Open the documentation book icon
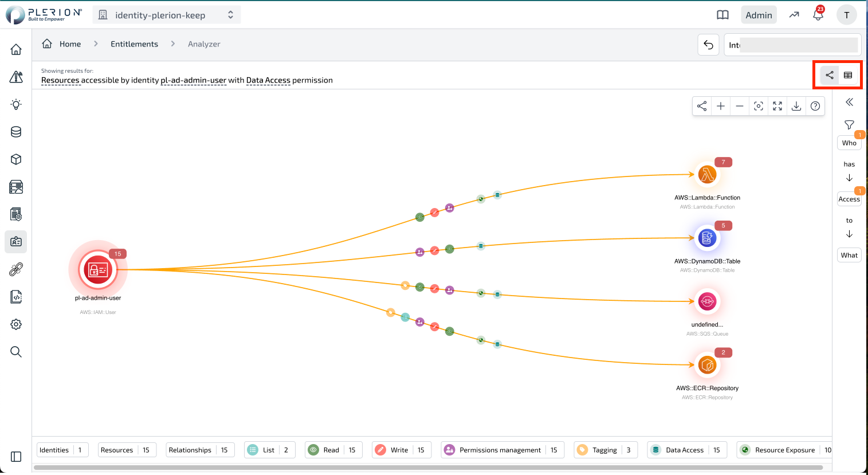Viewport: 868px width, 475px height. coord(723,15)
